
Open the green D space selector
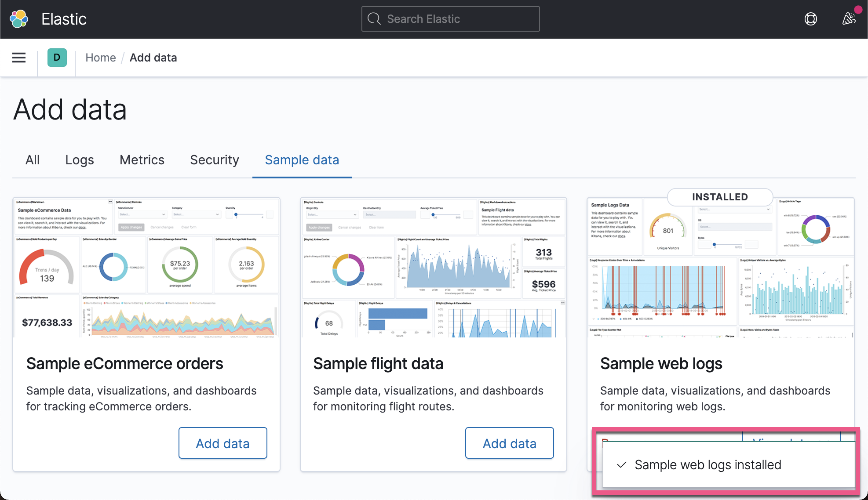coord(57,58)
